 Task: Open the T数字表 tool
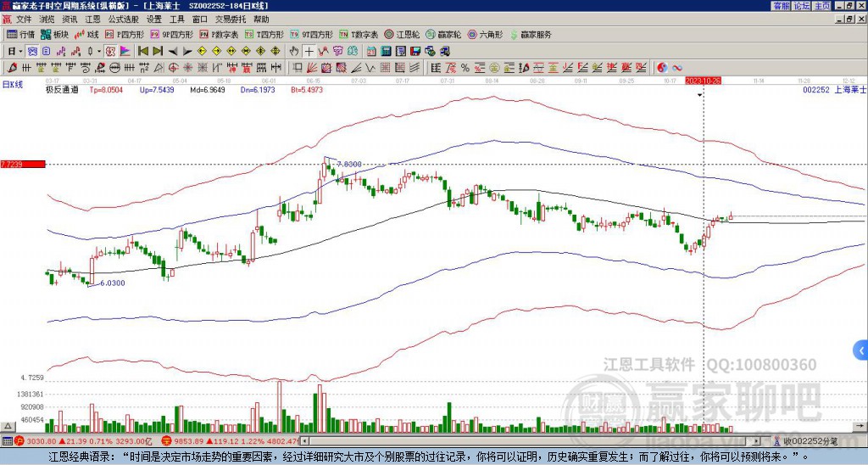tap(359, 34)
